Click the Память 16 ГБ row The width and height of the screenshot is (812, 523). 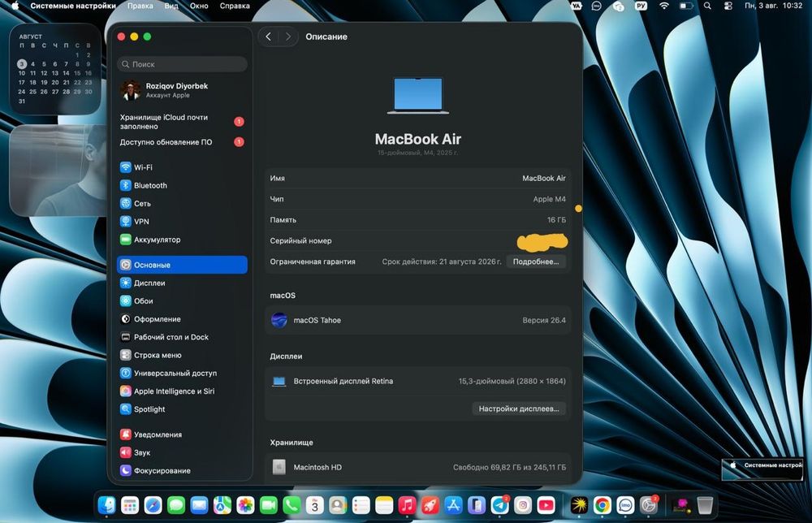coord(418,219)
